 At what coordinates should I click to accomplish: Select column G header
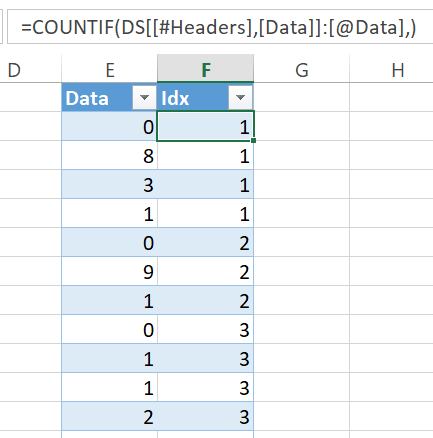pyautogui.click(x=302, y=69)
